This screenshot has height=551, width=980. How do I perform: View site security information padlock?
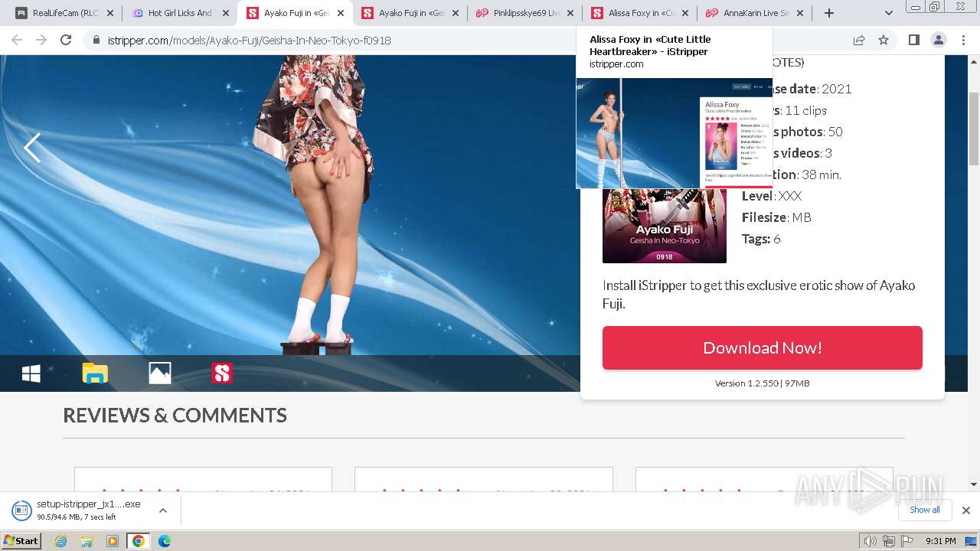point(96,40)
